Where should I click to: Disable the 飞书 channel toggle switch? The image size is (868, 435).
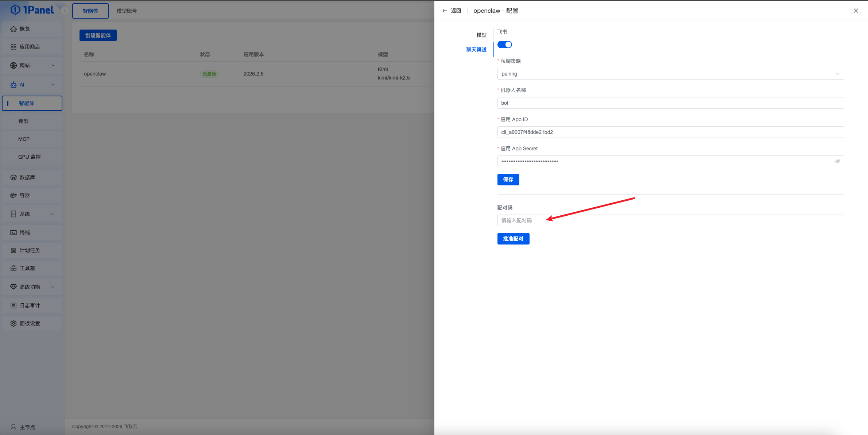(505, 45)
